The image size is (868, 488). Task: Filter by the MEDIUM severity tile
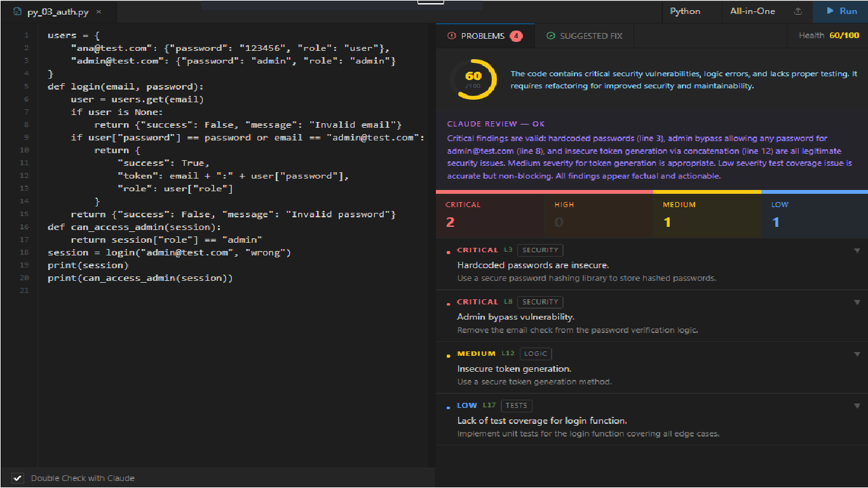(707, 214)
